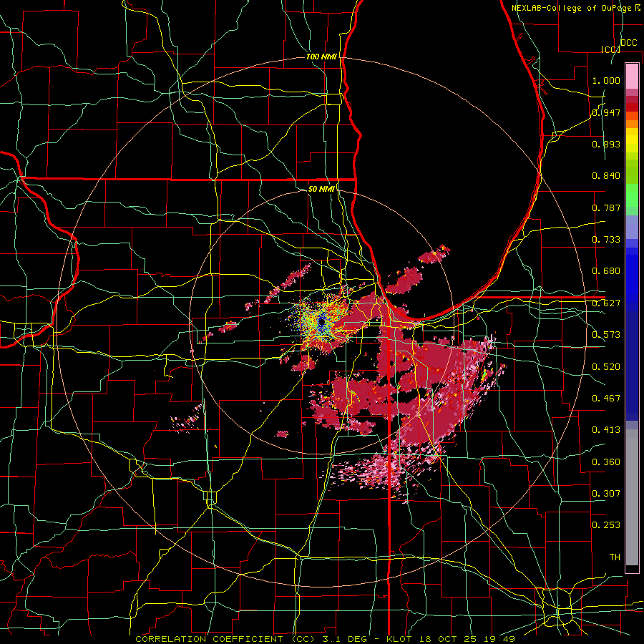The width and height of the screenshot is (644, 644).
Task: Click the TH threshold label on legend
Action: [615, 557]
